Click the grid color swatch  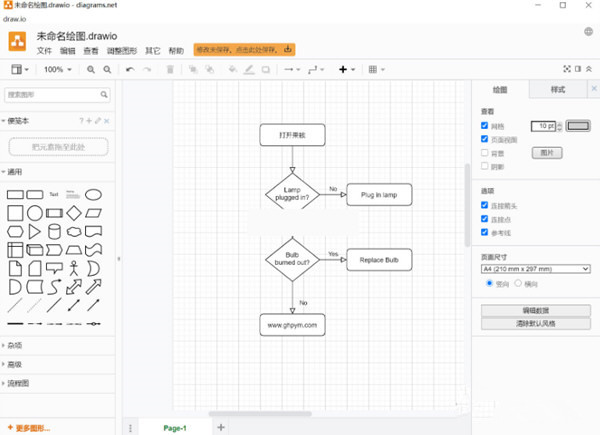pyautogui.click(x=579, y=126)
